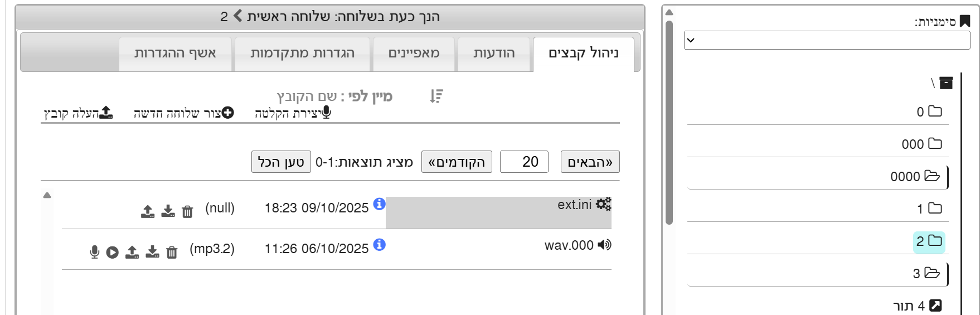Download the ext.ini file
Viewport: 980px width, 315px height.
pyautogui.click(x=168, y=211)
